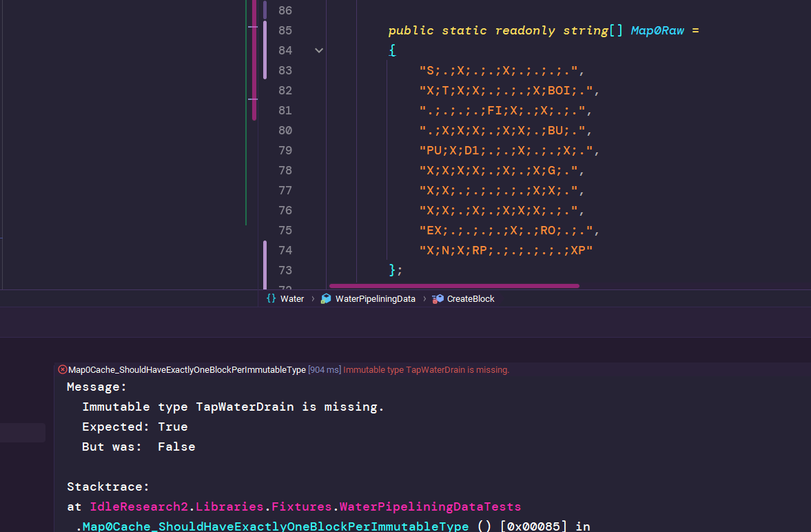This screenshot has height=532, width=811.
Task: Click the method icon beside CreateBlock
Action: coord(438,298)
